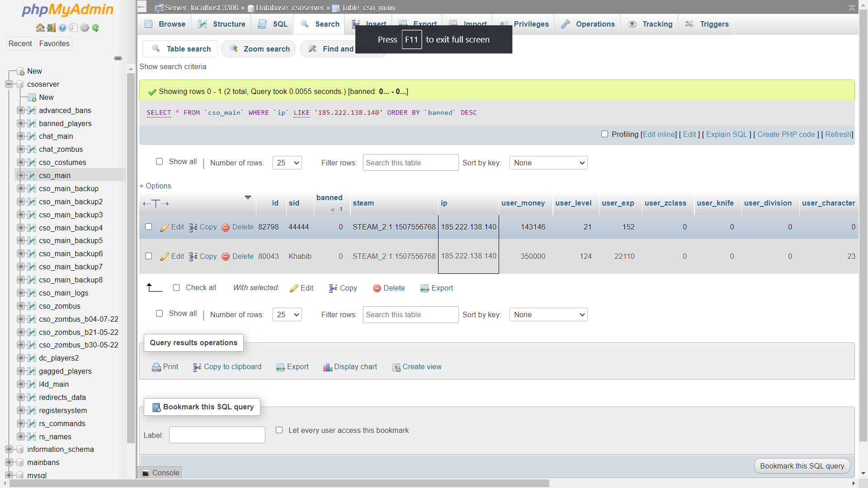Click the bookmark Label input field
Viewport: 868px width, 488px height.
click(x=217, y=435)
